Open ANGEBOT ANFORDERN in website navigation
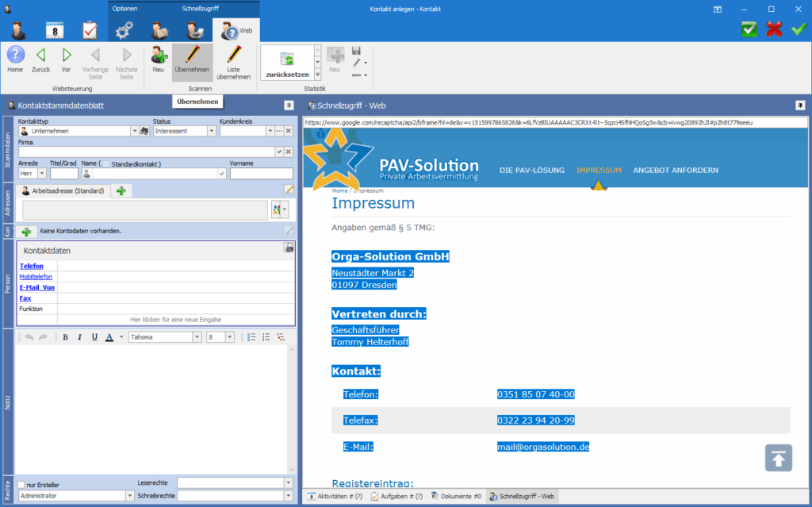The height and width of the screenshot is (507, 812). pos(676,170)
